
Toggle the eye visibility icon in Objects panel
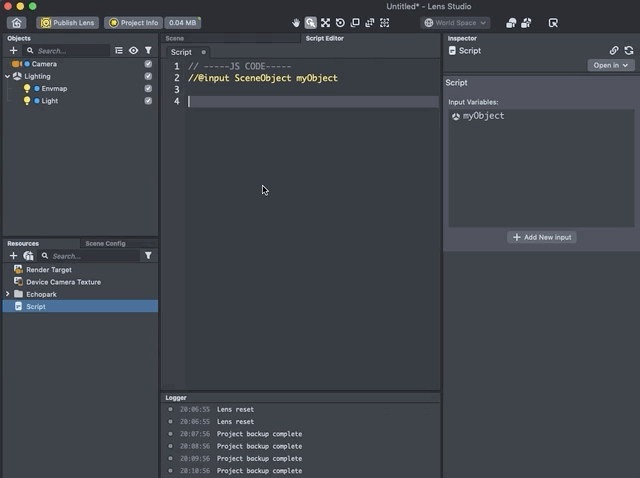pos(133,50)
